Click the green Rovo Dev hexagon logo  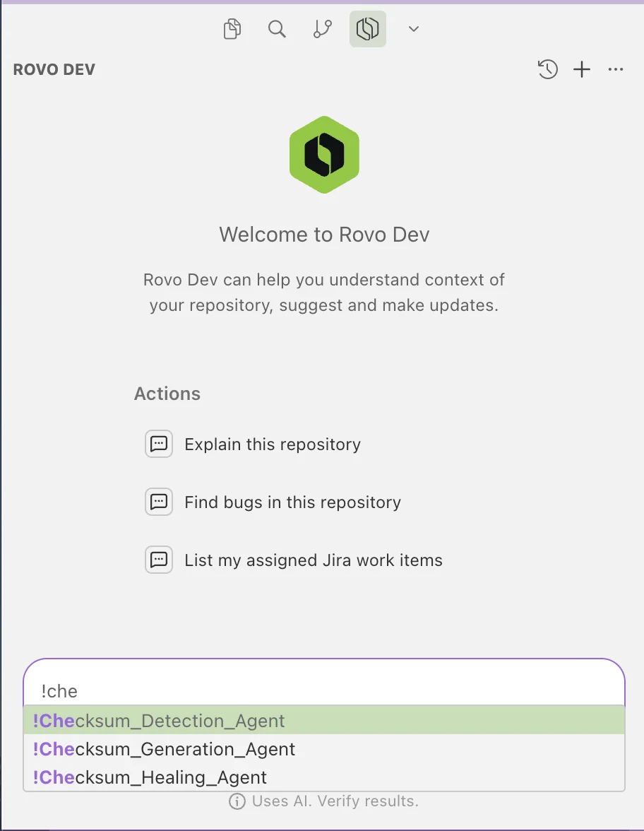click(324, 155)
